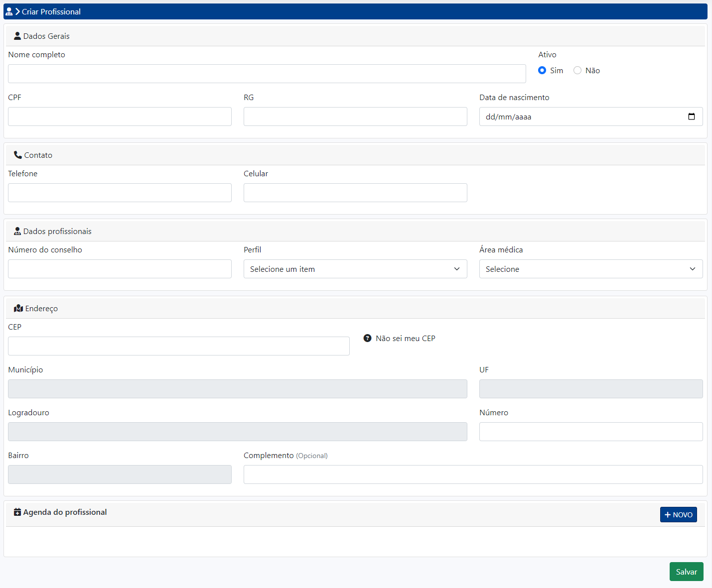Select the Não radio button for Ativo
Screen dimensions: 712x588
coord(577,70)
